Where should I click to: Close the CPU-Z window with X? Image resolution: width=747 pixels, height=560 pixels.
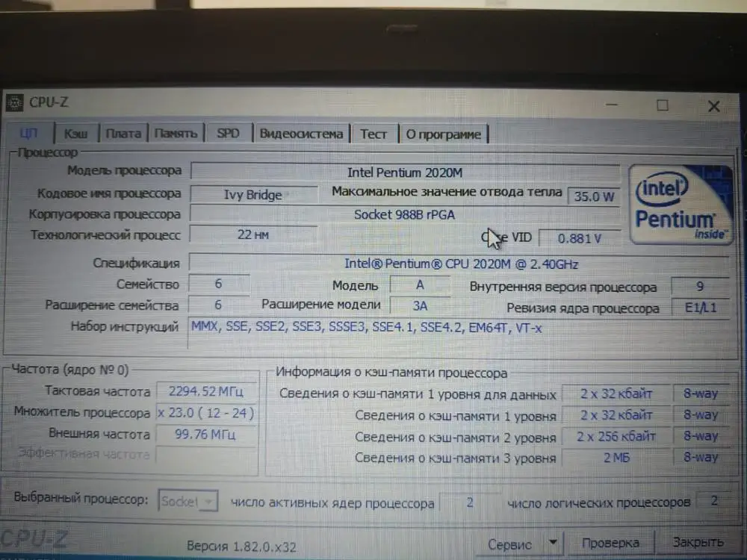713,106
